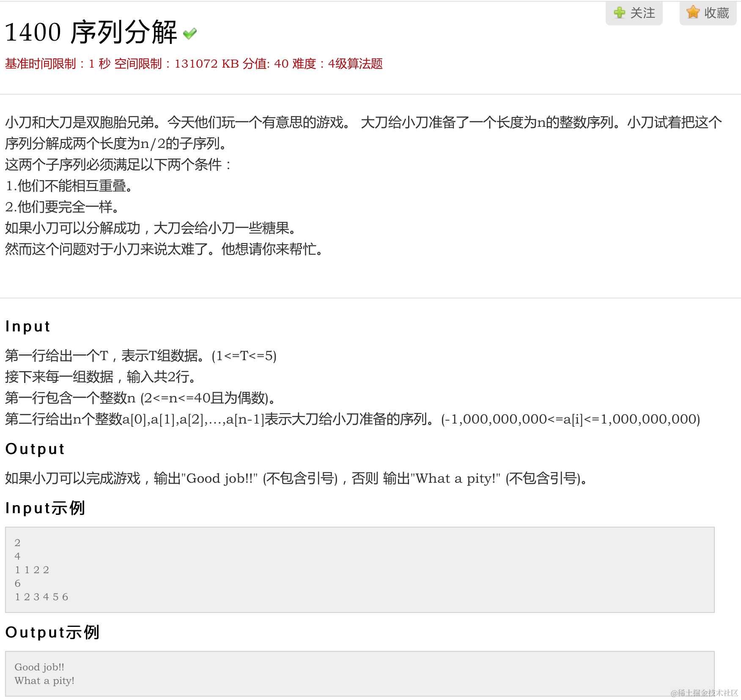Click the title 1400 序列分解
The width and height of the screenshot is (741, 700).
(91, 32)
